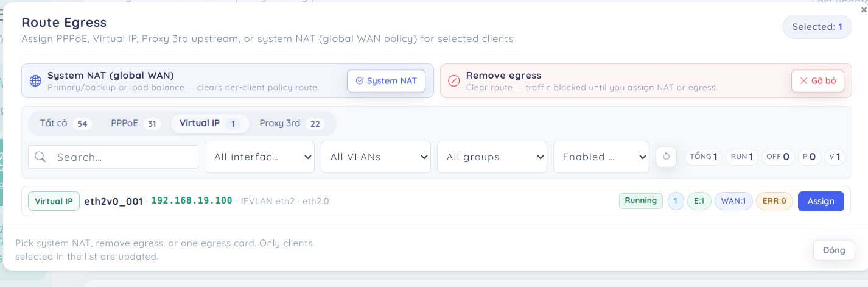This screenshot has height=287, width=868.
Task: Assign the eth2v0_001 virtual IP egress
Action: pos(821,201)
